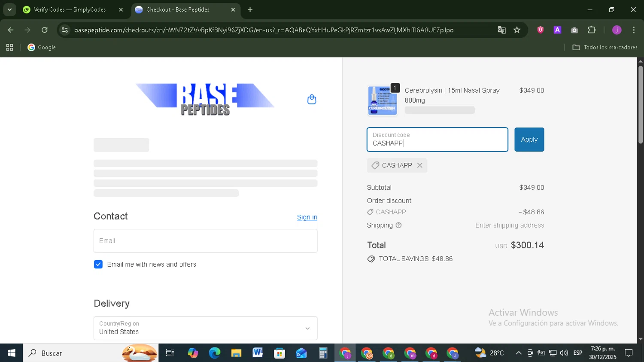
Task: Open Microsoft Word from the taskbar
Action: tap(258, 353)
